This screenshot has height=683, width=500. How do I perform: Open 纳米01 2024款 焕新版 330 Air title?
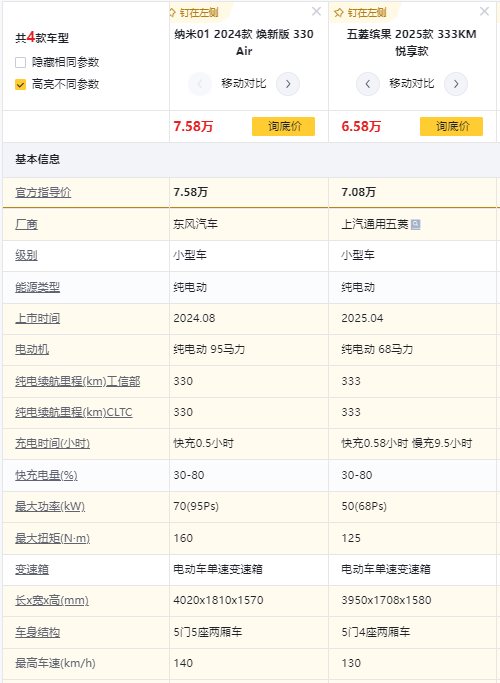244,42
